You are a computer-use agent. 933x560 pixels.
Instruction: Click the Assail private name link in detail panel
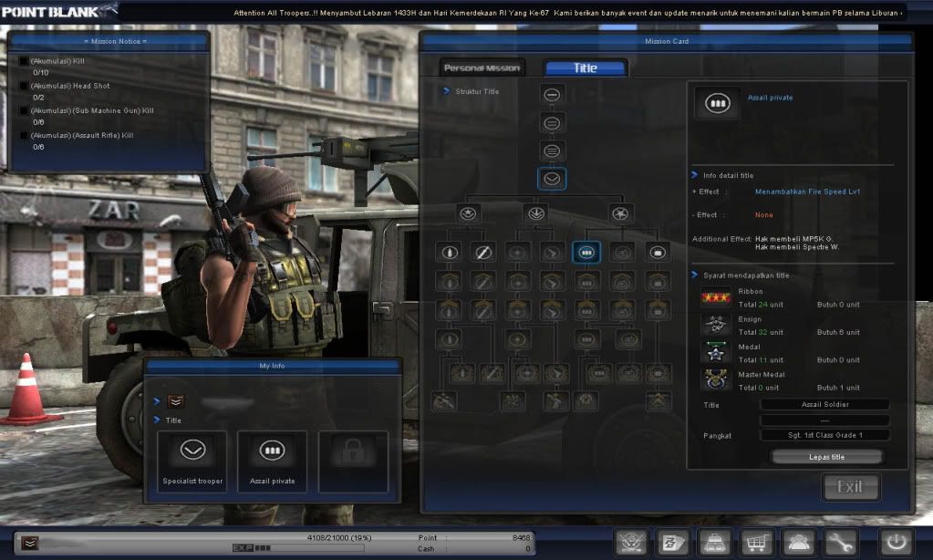coord(770,98)
